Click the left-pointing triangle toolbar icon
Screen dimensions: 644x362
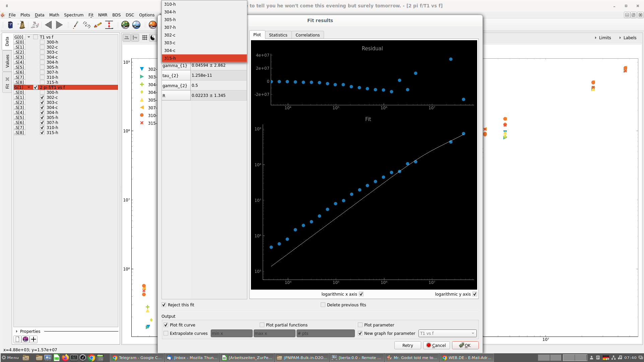(48, 25)
